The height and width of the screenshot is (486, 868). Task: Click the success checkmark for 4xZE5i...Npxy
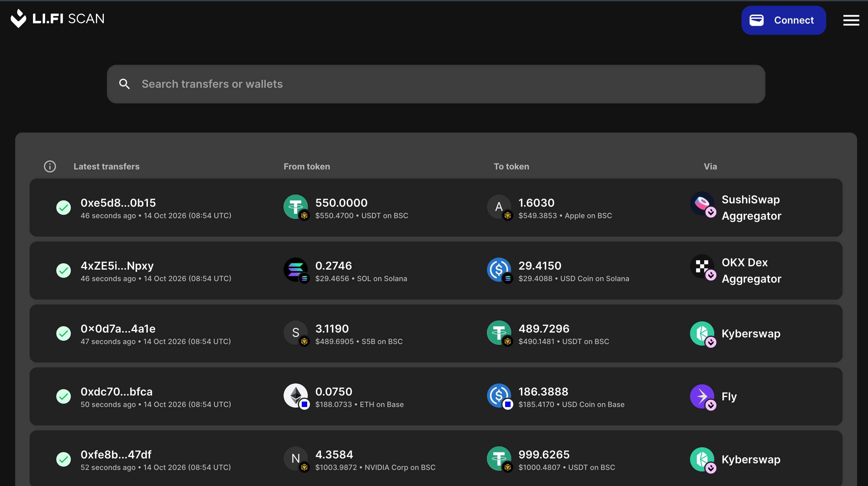[63, 271]
